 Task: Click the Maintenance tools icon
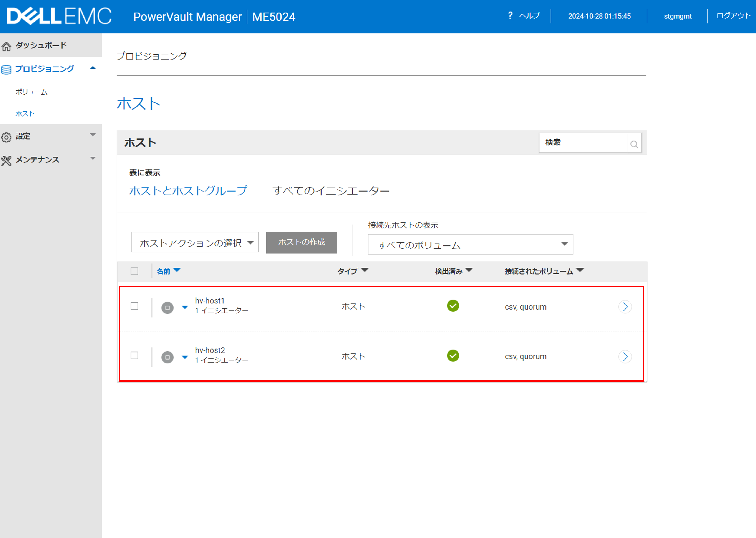click(6, 161)
